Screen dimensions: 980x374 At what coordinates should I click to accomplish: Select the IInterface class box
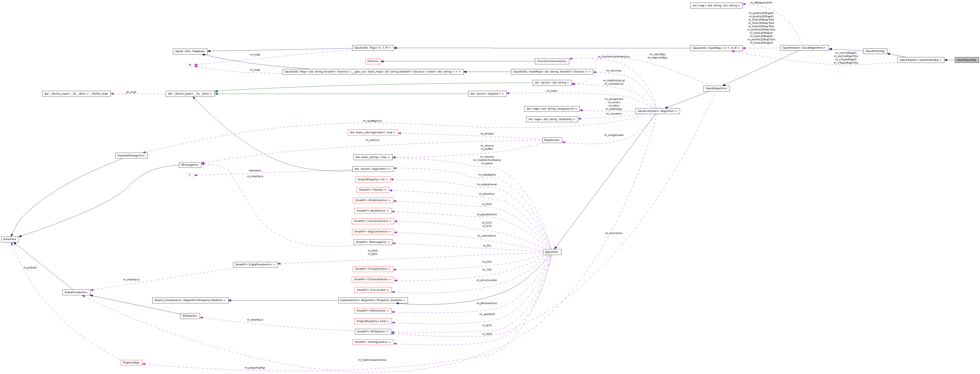click(10, 239)
